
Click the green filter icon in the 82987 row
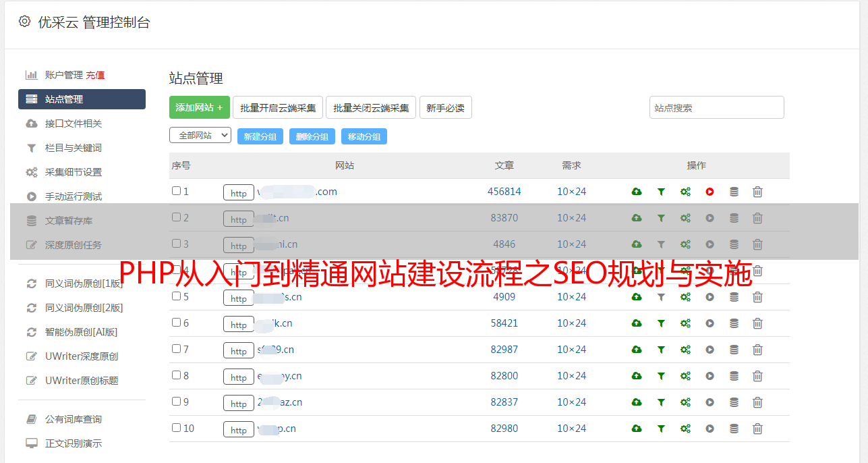pyautogui.click(x=661, y=350)
